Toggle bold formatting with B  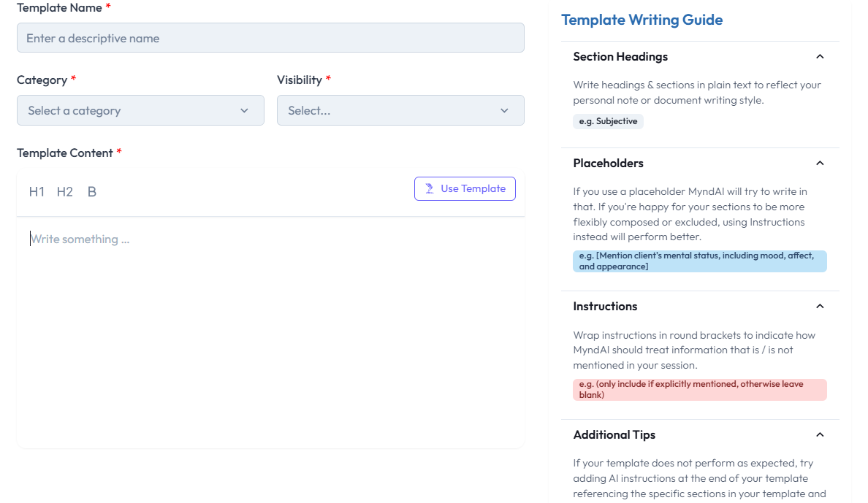click(x=92, y=192)
